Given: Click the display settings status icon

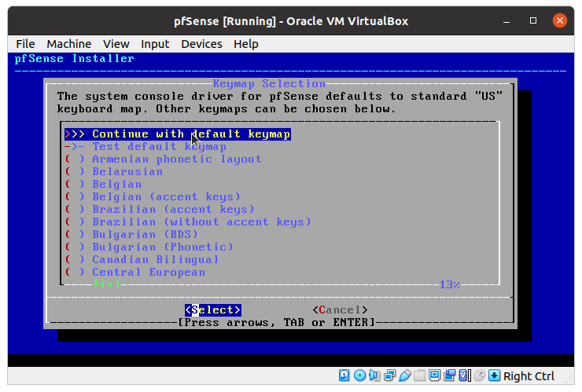Looking at the screenshot, I should pos(435,376).
